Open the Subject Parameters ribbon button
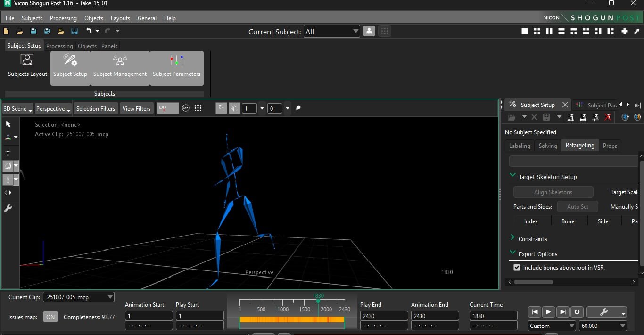Screen dimensions: 644x335 point(176,68)
